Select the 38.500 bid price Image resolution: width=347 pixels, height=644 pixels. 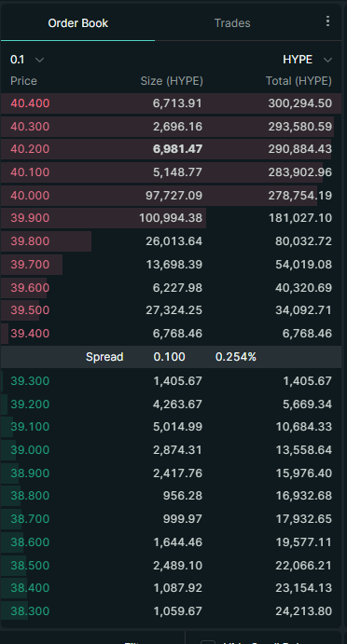pyautogui.click(x=30, y=565)
